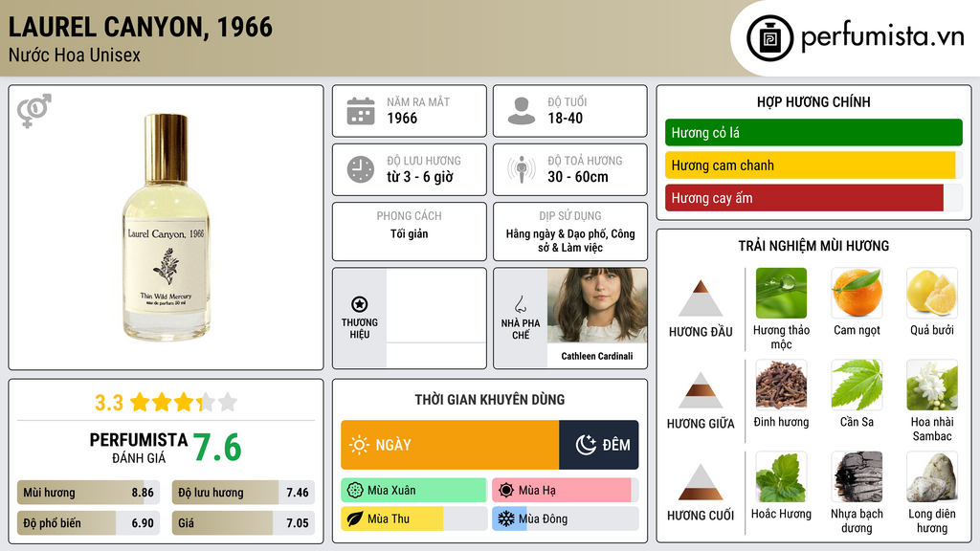Click the Long diên hương image
This screenshot has height=551, width=980.
click(x=932, y=477)
